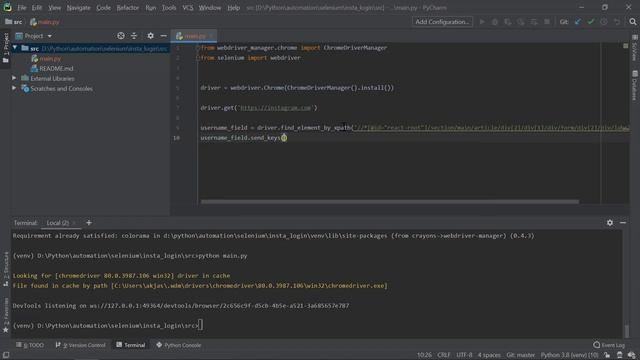640x360 pixels.
Task: Select the main.py editor tab
Action: point(193,36)
